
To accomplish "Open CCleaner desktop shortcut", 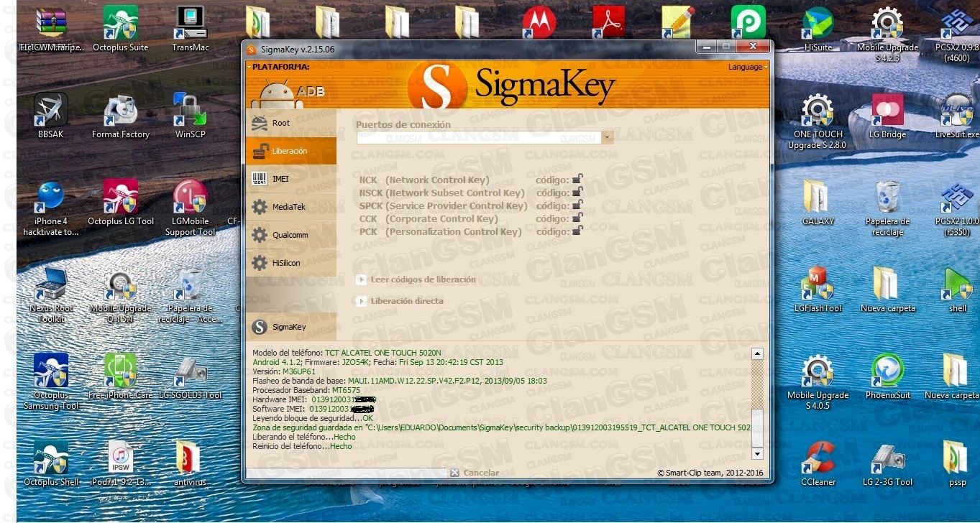I will point(818,463).
